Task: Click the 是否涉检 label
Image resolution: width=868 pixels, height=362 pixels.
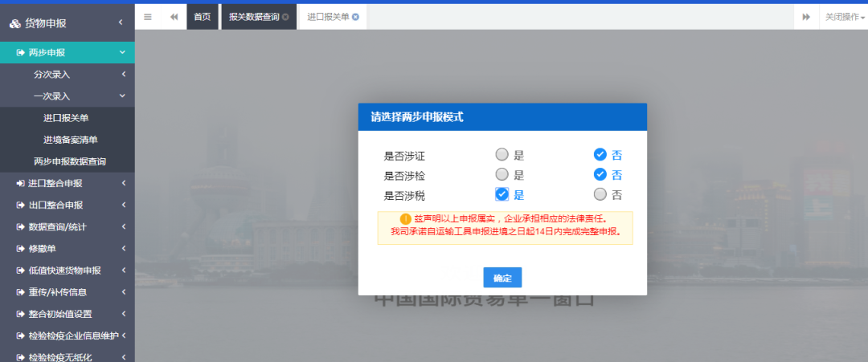Action: [x=404, y=176]
